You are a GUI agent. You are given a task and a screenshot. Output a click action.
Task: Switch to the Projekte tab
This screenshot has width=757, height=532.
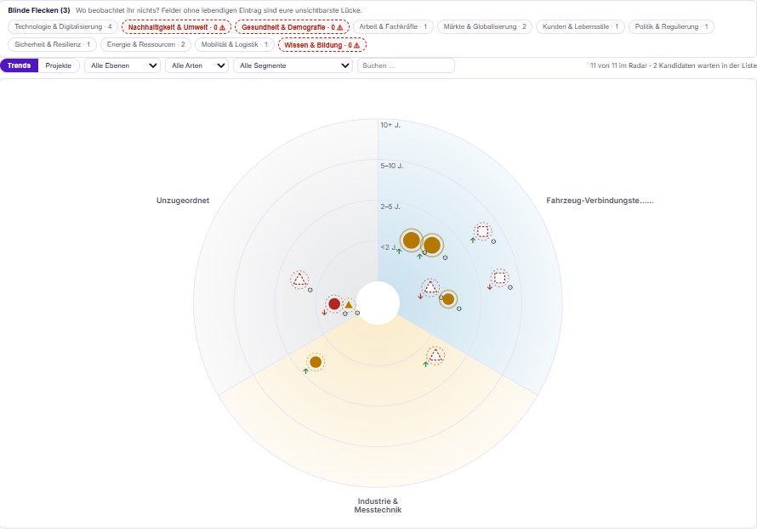point(59,65)
